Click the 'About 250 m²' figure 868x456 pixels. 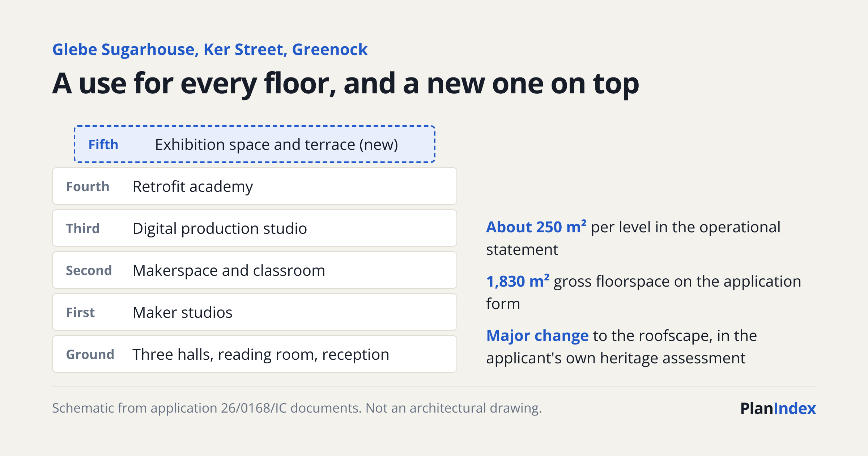[536, 227]
